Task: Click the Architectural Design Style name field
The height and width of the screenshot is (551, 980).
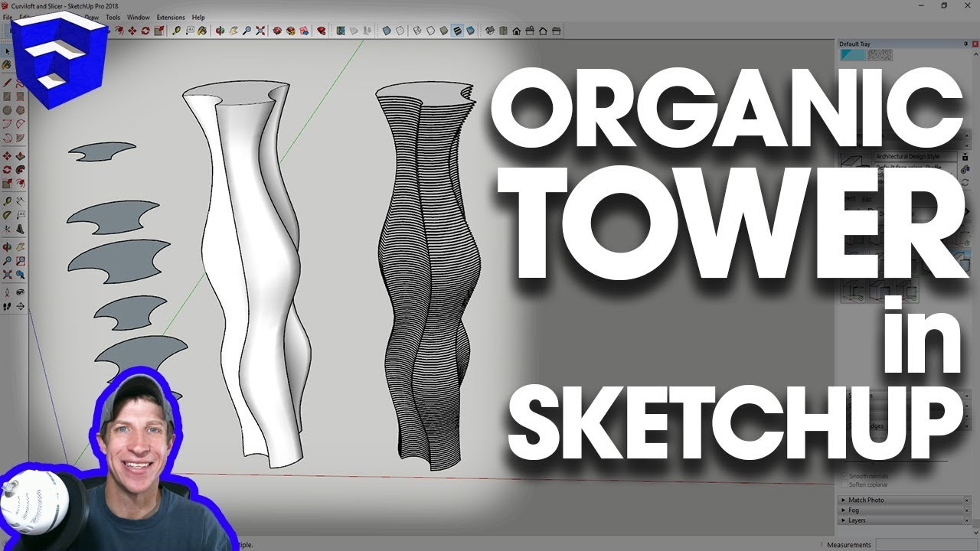Action: [x=915, y=156]
